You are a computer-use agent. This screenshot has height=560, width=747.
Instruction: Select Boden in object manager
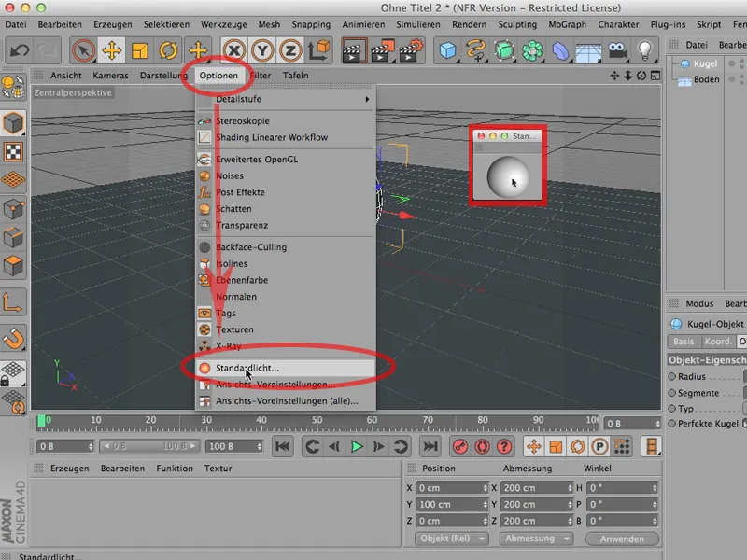pyautogui.click(x=706, y=79)
